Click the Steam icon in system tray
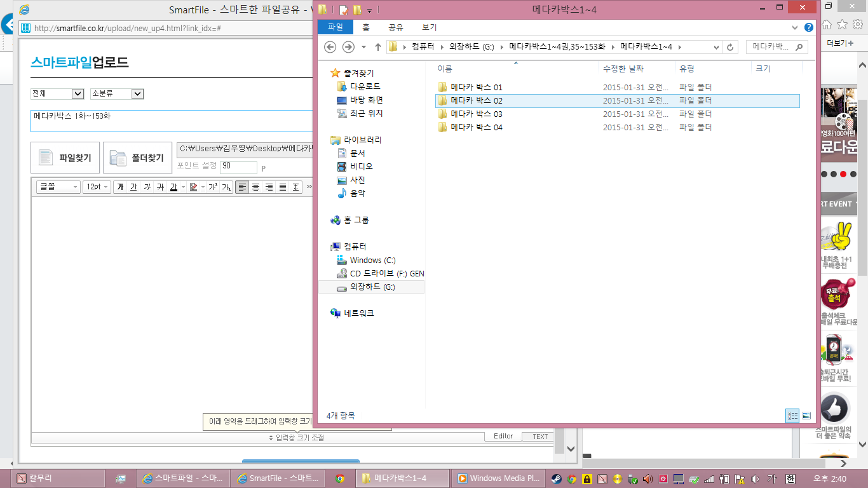Image resolution: width=868 pixels, height=488 pixels. click(x=556, y=478)
